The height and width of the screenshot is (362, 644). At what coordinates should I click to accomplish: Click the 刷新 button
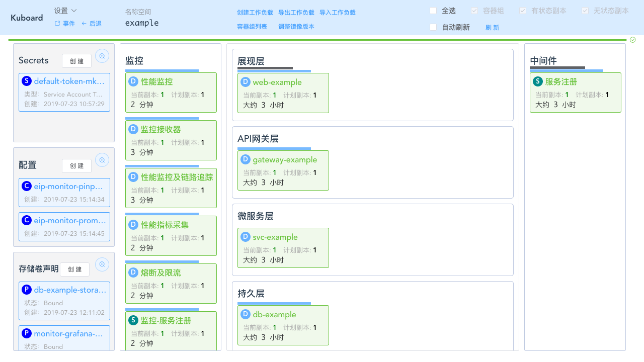point(492,27)
